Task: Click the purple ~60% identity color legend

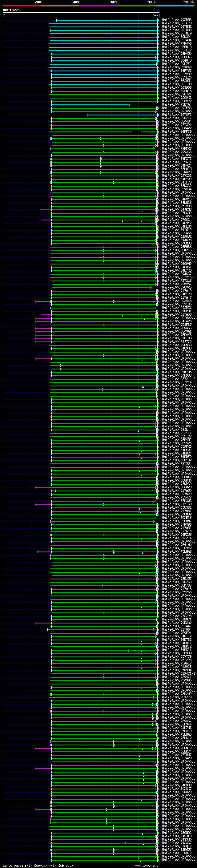Action: (99, 6)
